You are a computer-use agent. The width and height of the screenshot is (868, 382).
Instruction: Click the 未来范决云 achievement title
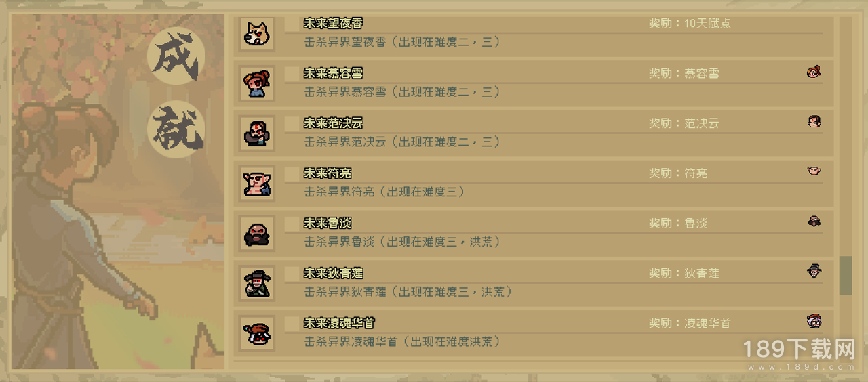click(x=333, y=123)
